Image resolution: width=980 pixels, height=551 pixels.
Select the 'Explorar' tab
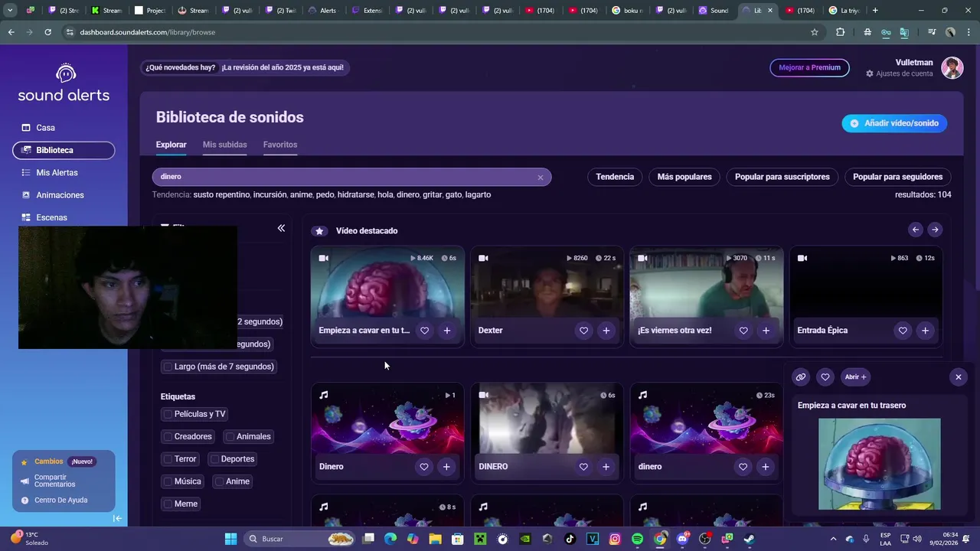click(171, 145)
